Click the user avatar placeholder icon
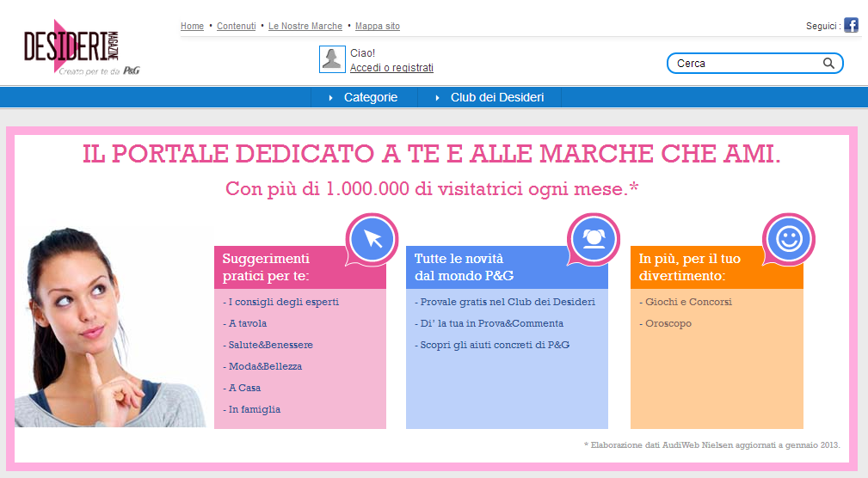 [332, 59]
